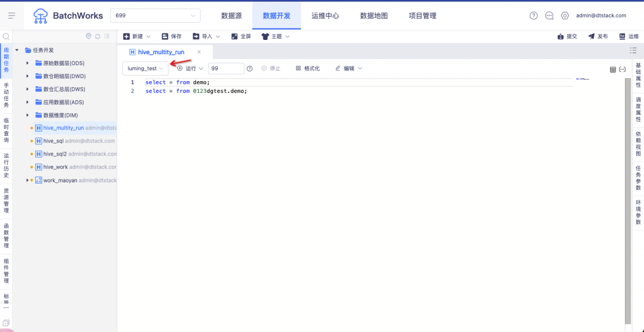Open 任务参数 right panel tab
Viewport: 644px width, 332px height.
click(x=638, y=178)
